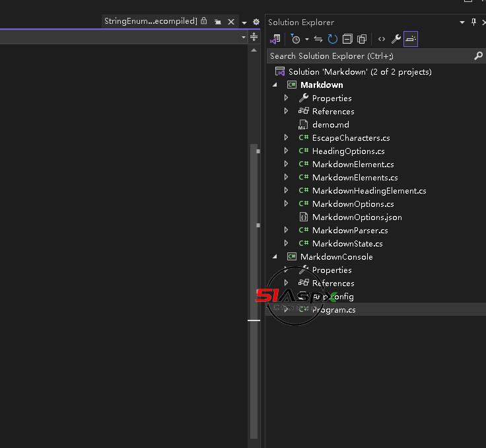Open Properties via the wrench toolbar icon

[396, 39]
